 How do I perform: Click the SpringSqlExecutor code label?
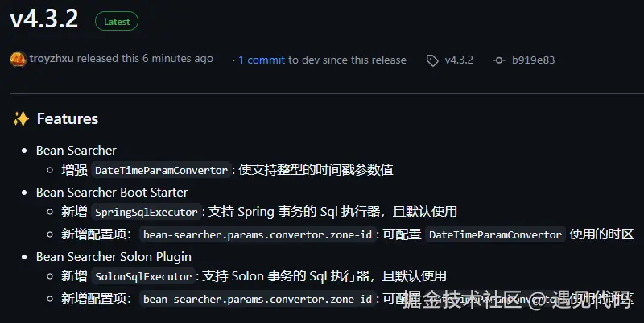point(146,213)
